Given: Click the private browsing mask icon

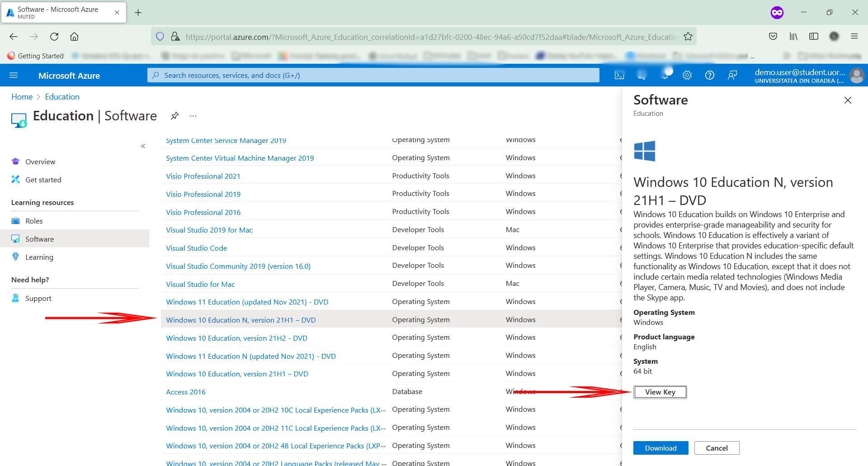Looking at the screenshot, I should (x=777, y=13).
